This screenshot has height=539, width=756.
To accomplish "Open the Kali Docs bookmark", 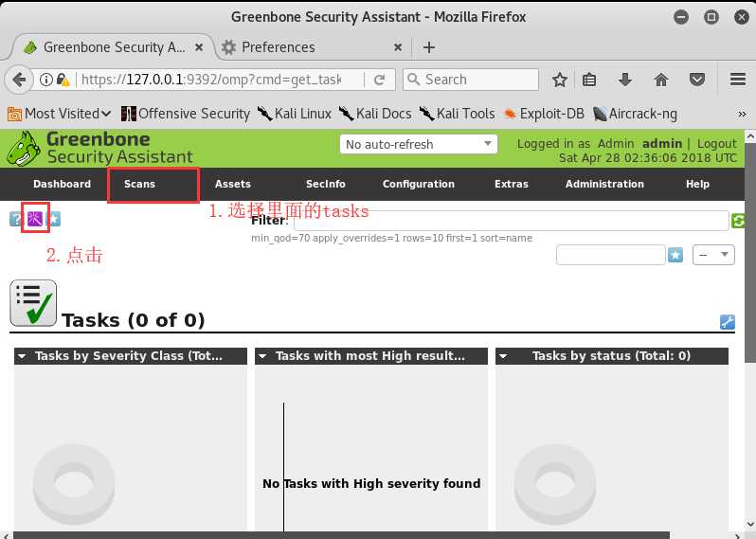I will 375,114.
